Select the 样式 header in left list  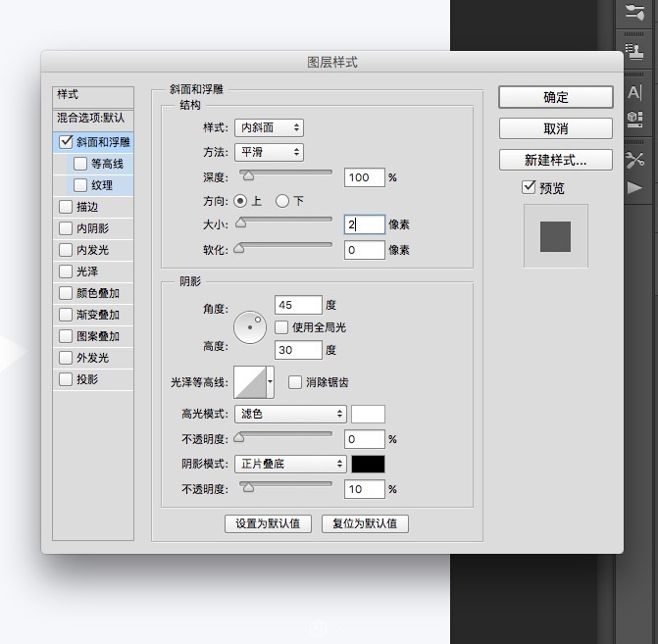click(x=93, y=97)
